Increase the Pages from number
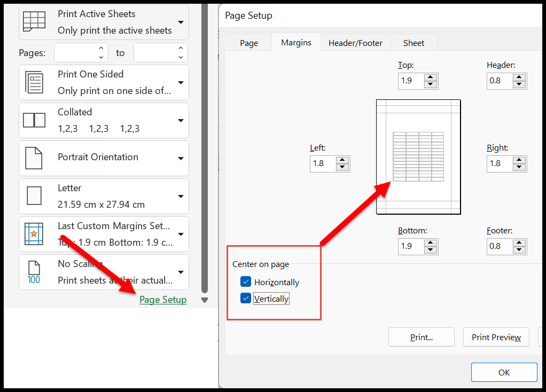This screenshot has height=392, width=546. [x=101, y=48]
